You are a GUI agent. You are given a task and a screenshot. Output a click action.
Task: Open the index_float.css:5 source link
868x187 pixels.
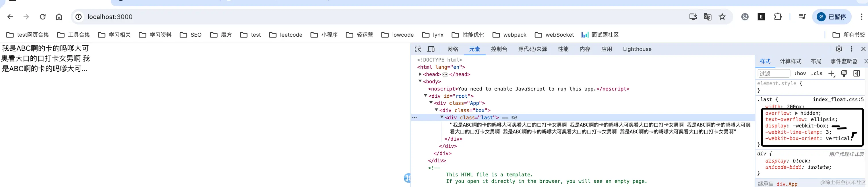click(x=838, y=100)
